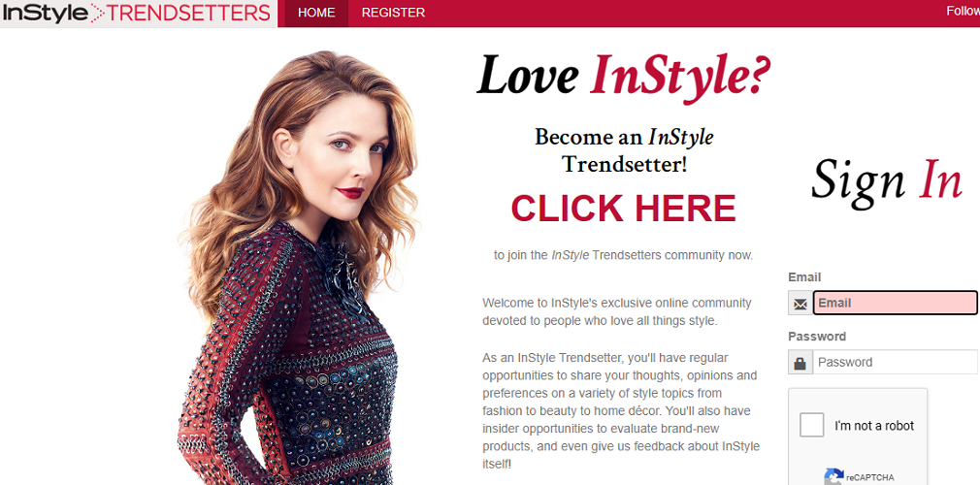Go to the REGISTER navigation item
This screenshot has width=980, height=485.
393,14
